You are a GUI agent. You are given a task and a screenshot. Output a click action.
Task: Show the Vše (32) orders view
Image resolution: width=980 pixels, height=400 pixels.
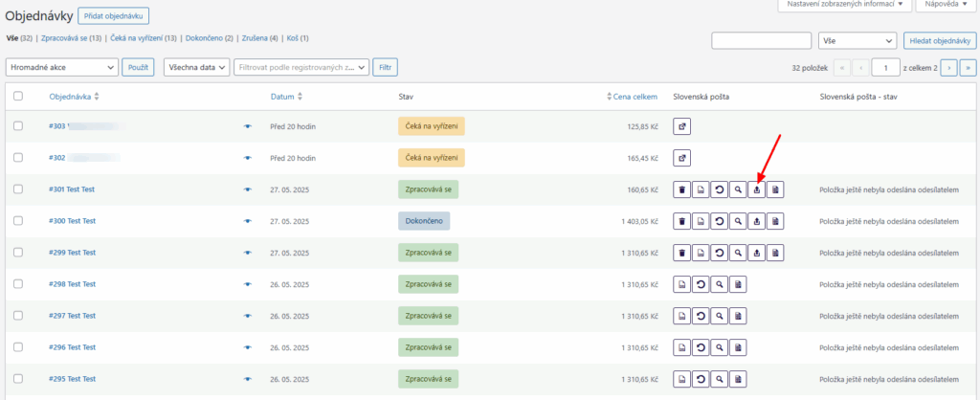[x=18, y=38]
